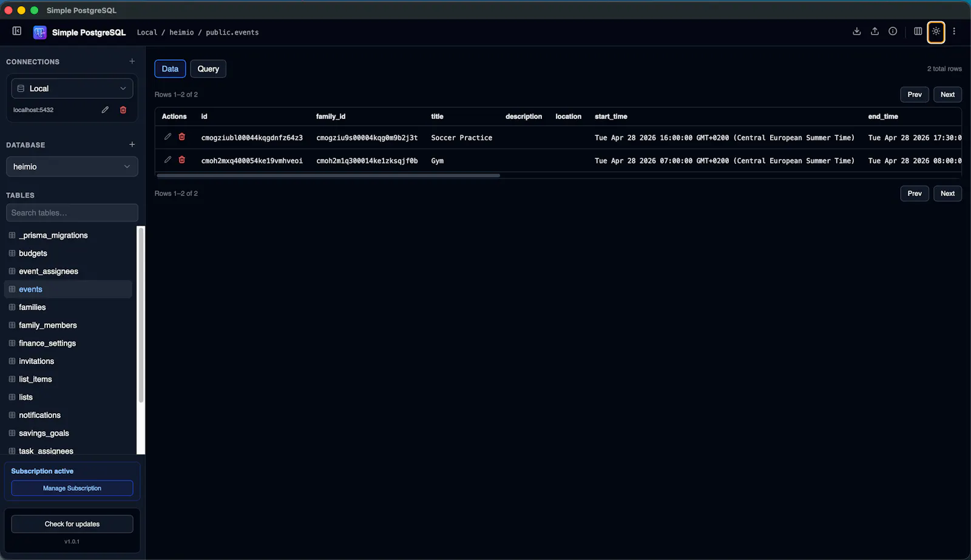Open the savings_goals table
The height and width of the screenshot is (560, 971).
click(x=68, y=433)
